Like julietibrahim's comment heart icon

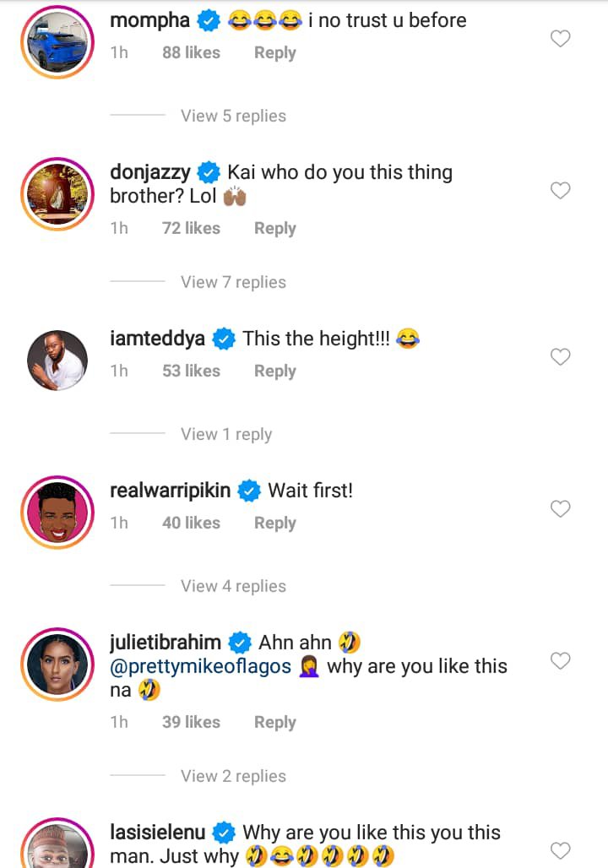click(x=561, y=660)
